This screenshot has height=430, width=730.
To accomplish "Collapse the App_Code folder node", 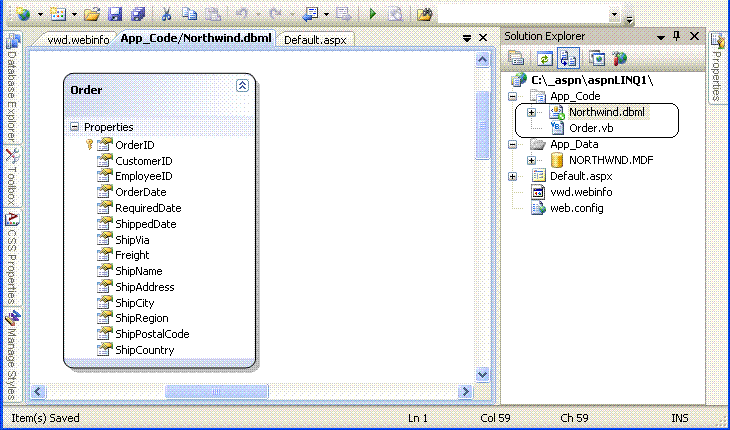I will [x=513, y=97].
